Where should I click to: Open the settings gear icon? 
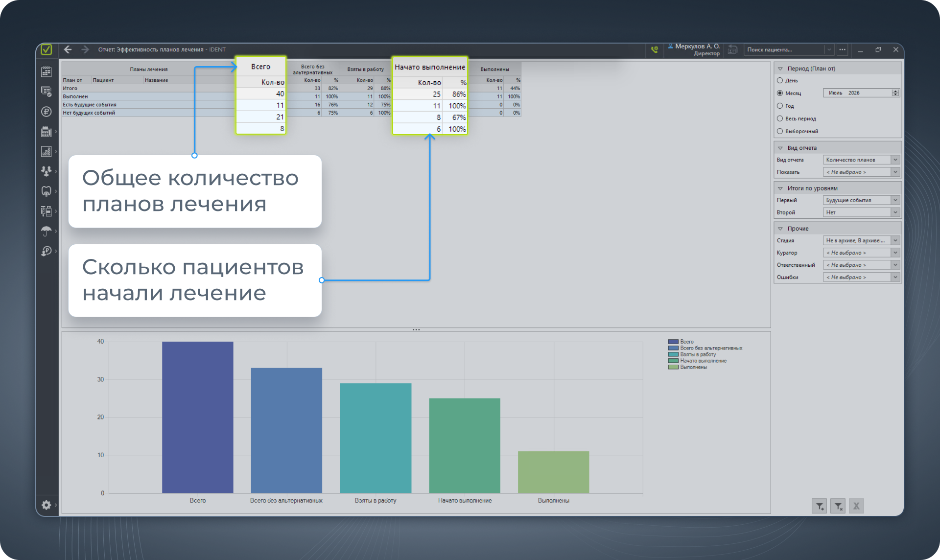[47, 505]
